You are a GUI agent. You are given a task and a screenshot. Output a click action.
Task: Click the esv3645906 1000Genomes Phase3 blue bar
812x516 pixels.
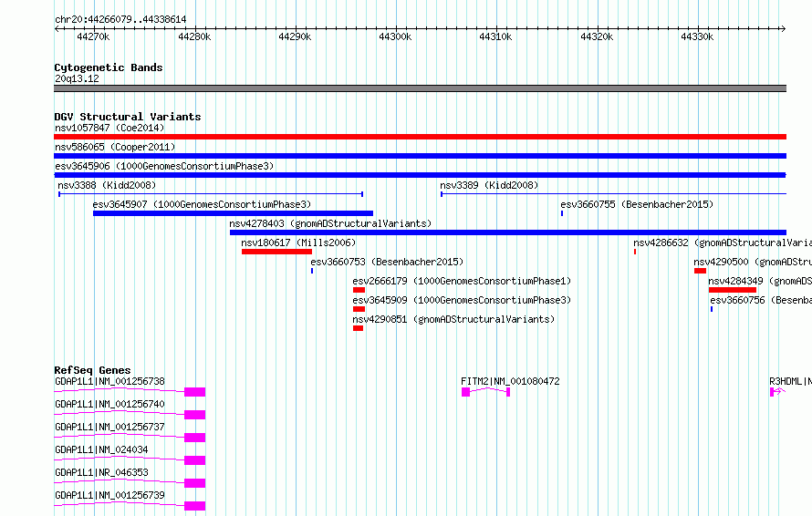(420, 175)
